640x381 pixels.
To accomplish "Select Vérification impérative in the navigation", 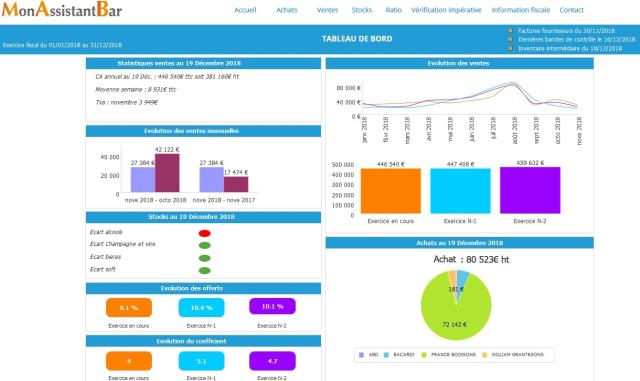I will click(446, 10).
